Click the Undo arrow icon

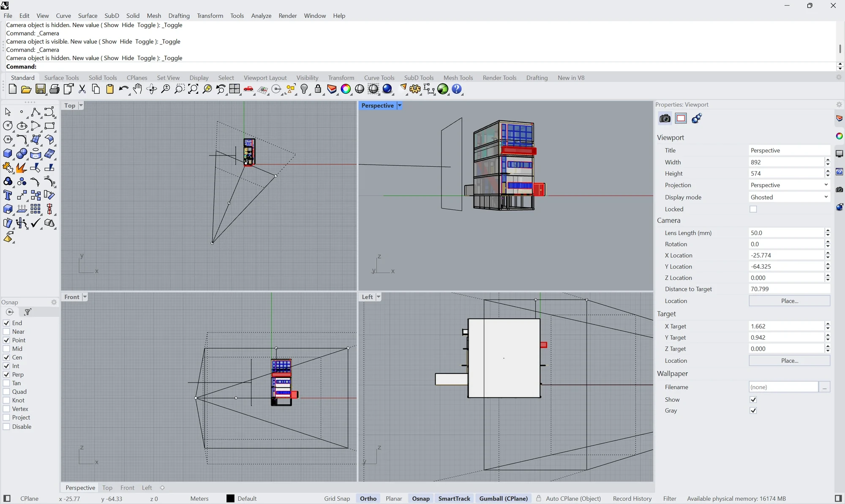point(123,89)
